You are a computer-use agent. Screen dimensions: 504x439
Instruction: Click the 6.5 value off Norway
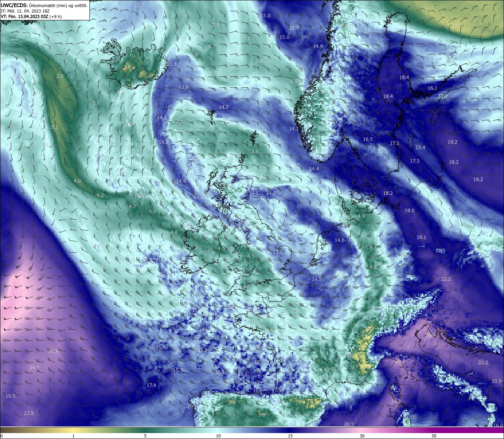[x=294, y=81]
